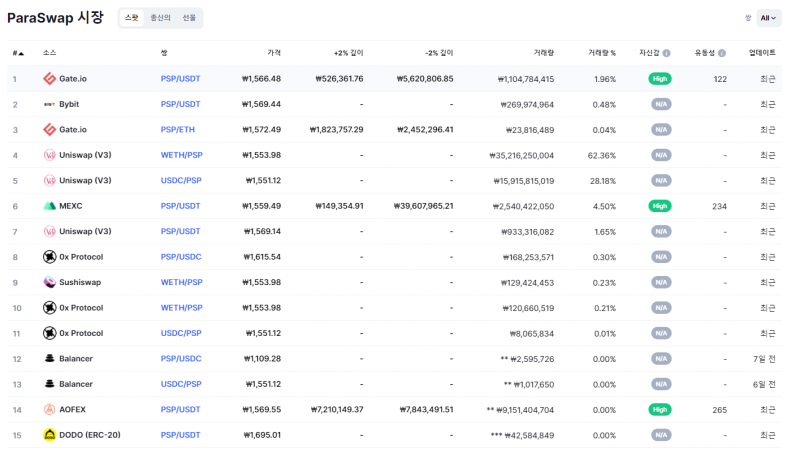Open the 0x Protocol PSP/USDC row name
800x453 pixels.
click(x=80, y=257)
